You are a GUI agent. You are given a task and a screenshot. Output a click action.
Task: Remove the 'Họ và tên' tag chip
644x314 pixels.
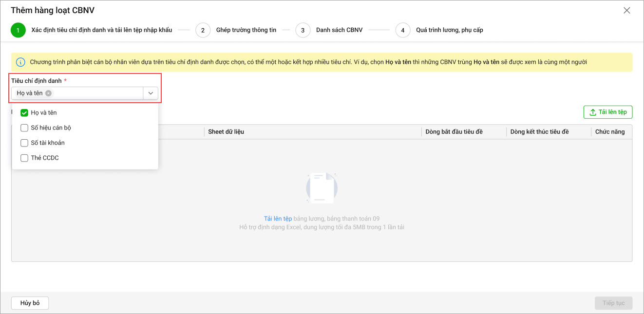tap(48, 93)
